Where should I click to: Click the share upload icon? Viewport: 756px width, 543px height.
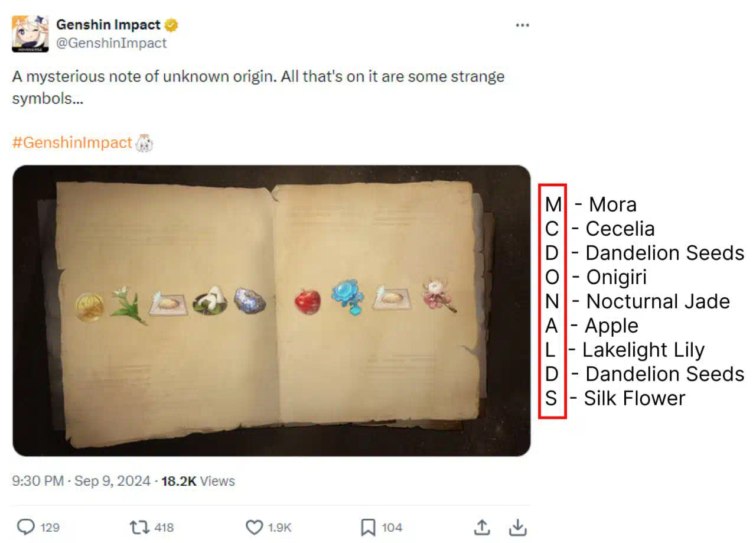pos(482,526)
